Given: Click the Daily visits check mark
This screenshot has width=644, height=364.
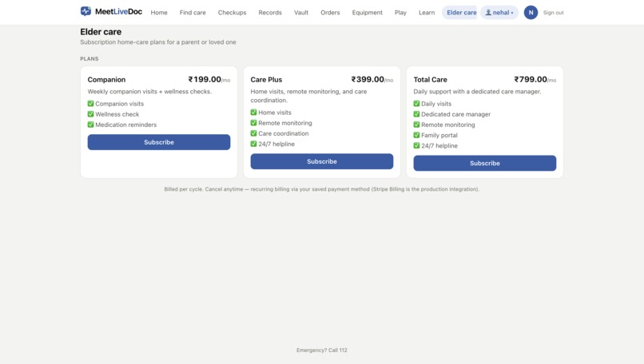Looking at the screenshot, I should click(416, 104).
